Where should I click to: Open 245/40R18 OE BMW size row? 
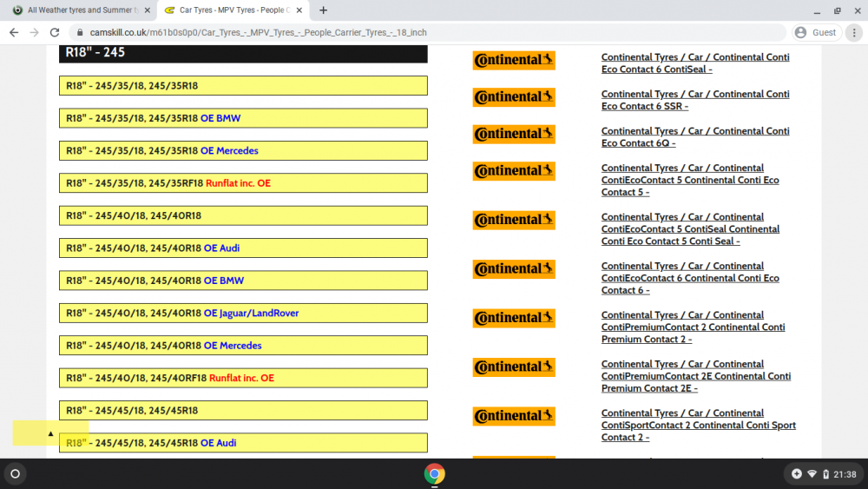point(243,281)
